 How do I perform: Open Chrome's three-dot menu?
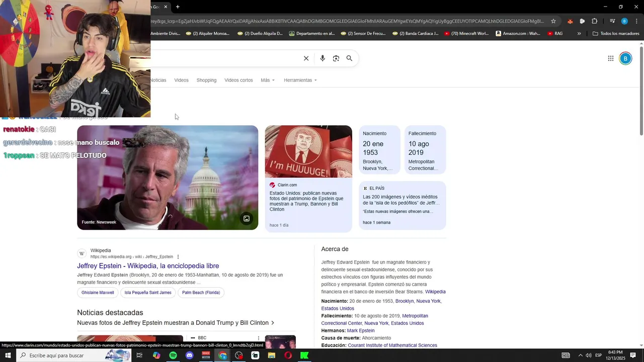[636, 21]
